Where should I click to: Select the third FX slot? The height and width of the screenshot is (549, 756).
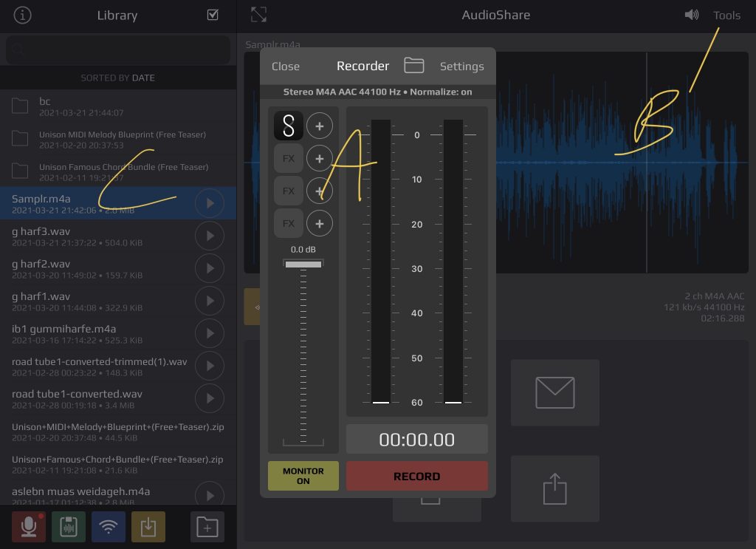[x=289, y=223]
